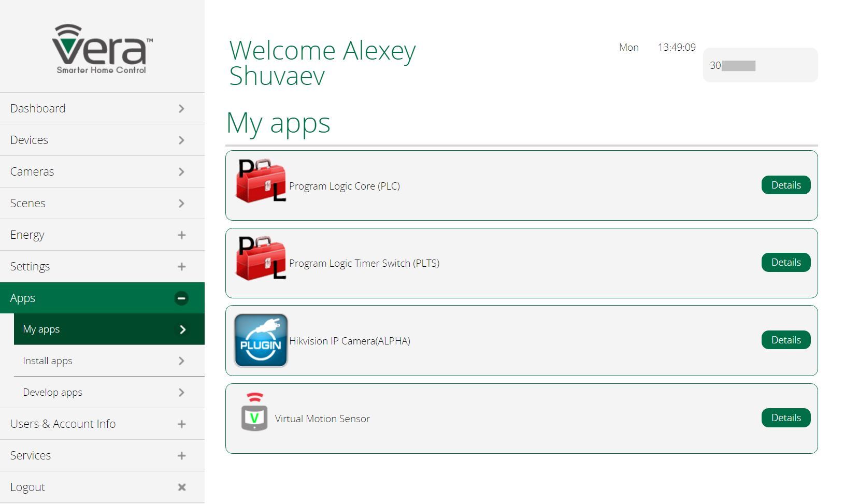
Task: Open Details for Program Logic Timer Switch
Action: coord(786,262)
